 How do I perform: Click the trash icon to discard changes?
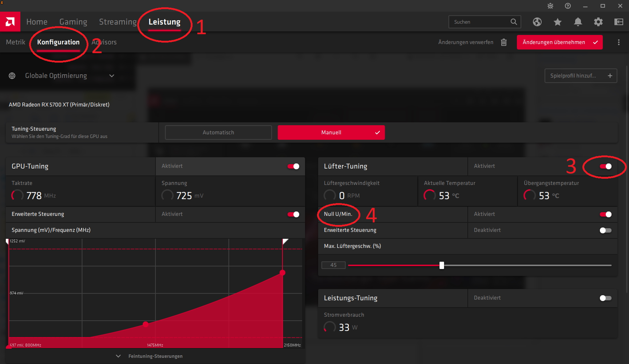click(x=504, y=42)
